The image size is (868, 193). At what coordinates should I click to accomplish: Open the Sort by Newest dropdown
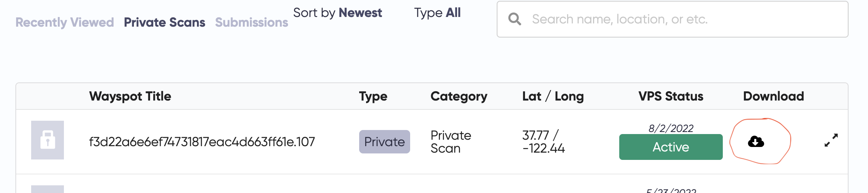[337, 13]
